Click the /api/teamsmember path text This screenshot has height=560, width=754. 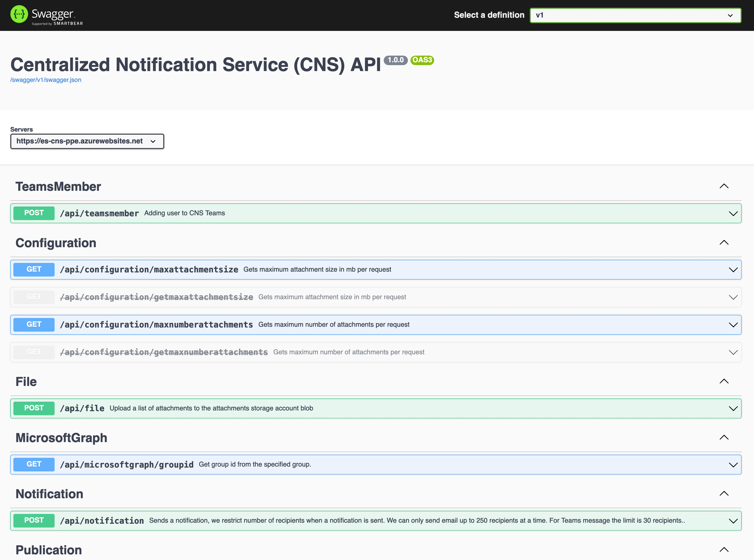pos(99,213)
